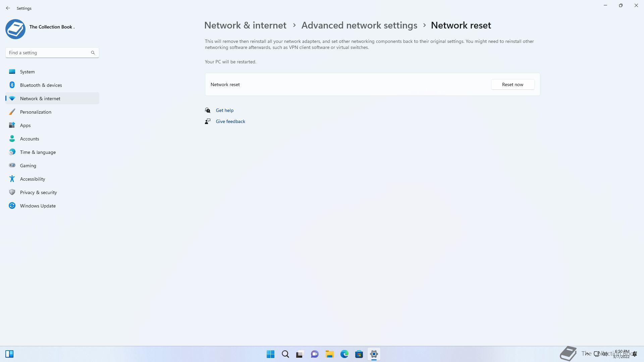This screenshot has width=644, height=362.
Task: Click the search magnifier in Find a setting
Action: tap(93, 53)
